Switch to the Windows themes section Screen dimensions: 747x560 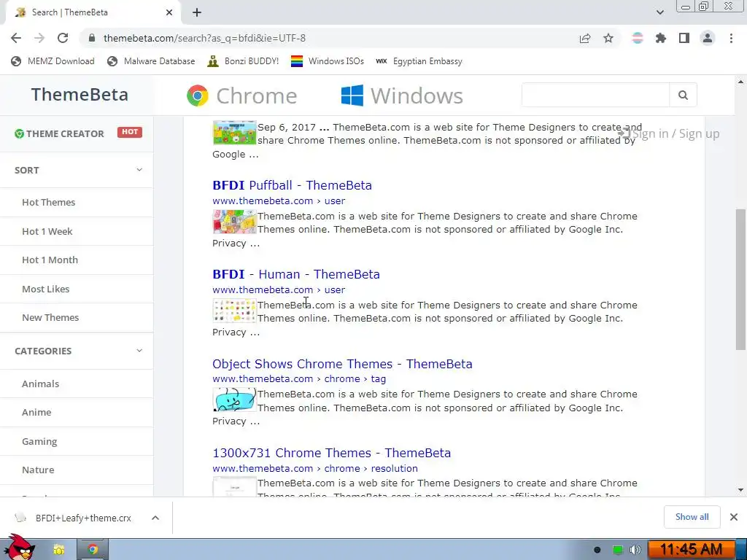click(x=402, y=96)
